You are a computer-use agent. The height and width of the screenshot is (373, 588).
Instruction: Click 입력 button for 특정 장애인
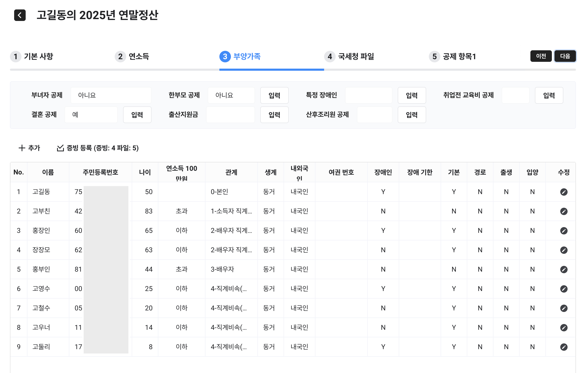tap(412, 95)
